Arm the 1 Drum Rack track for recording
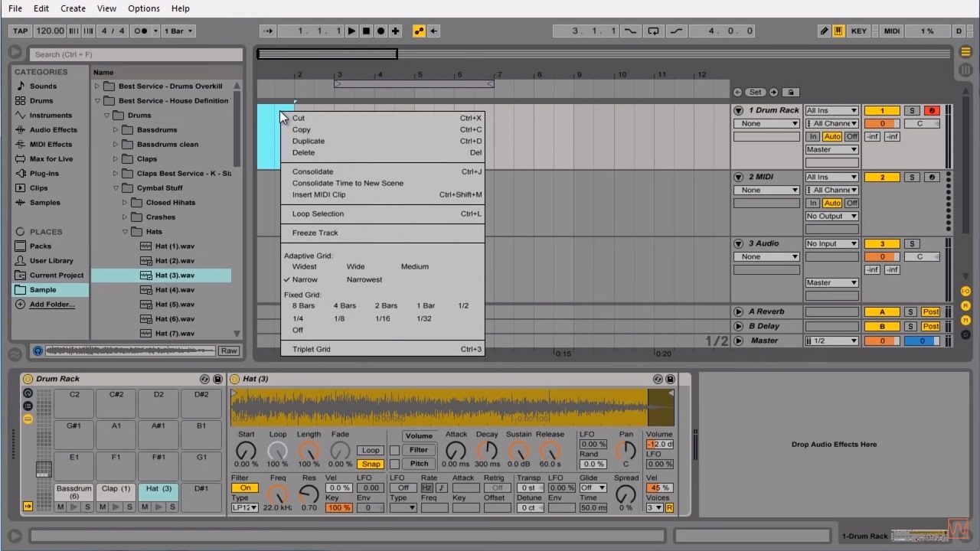Viewport: 980px width, 551px height. click(931, 111)
